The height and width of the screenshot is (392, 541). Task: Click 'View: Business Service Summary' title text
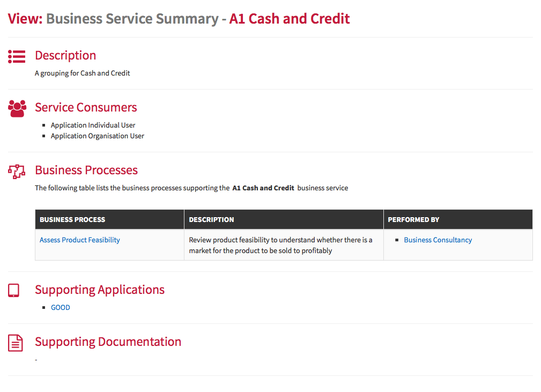pos(113,19)
